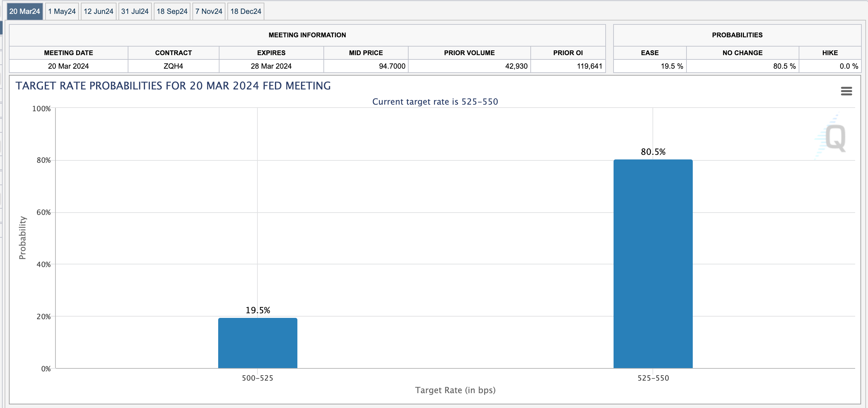Click the 500-525 probability bar

pyautogui.click(x=257, y=343)
